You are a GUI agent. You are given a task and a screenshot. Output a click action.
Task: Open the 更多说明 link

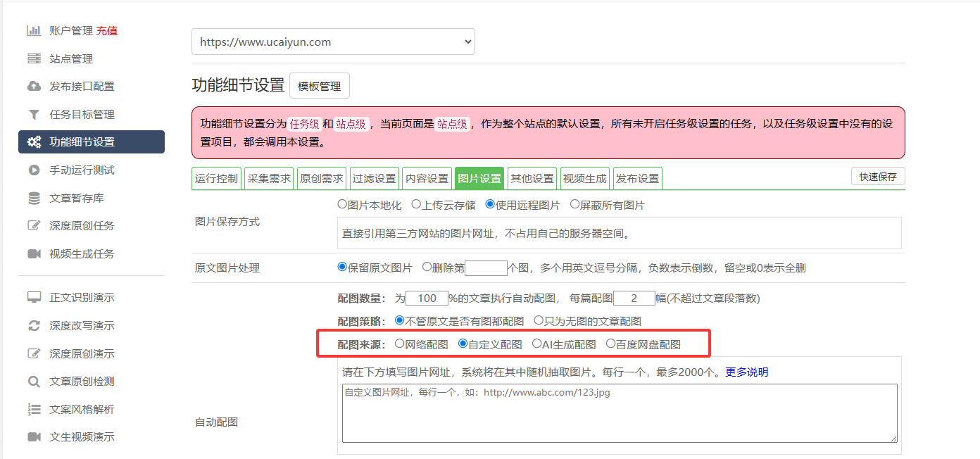746,372
